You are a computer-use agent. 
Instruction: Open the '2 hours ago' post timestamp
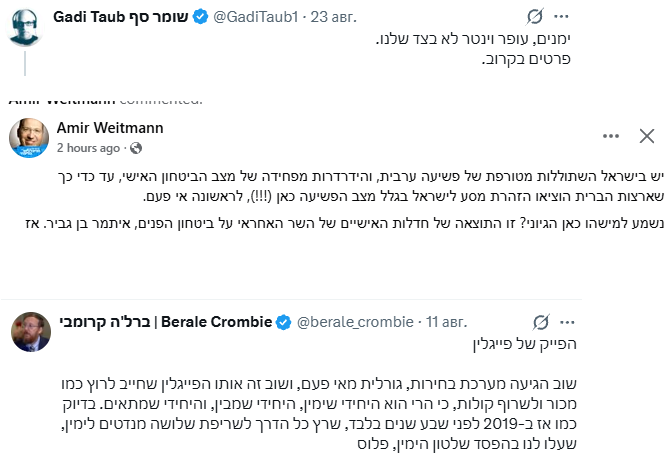tap(88, 148)
